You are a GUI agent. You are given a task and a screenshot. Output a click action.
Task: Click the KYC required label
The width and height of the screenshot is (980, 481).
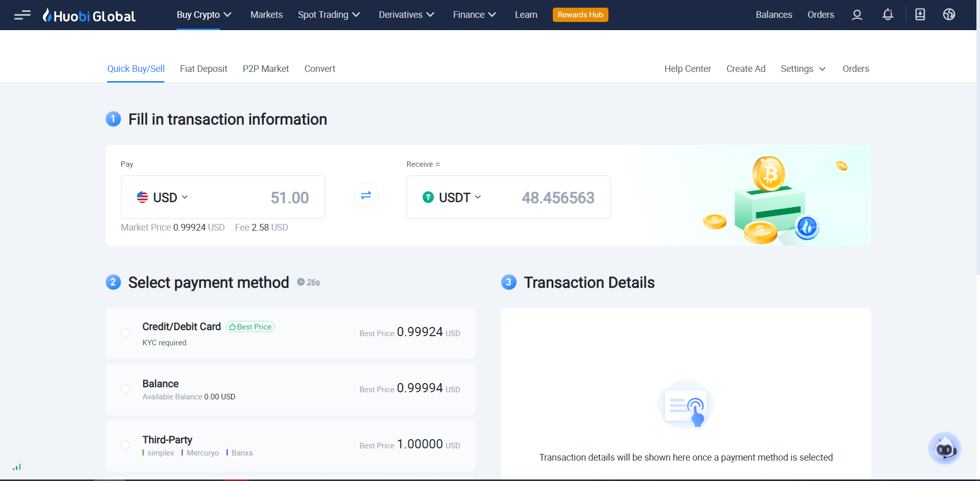point(164,343)
